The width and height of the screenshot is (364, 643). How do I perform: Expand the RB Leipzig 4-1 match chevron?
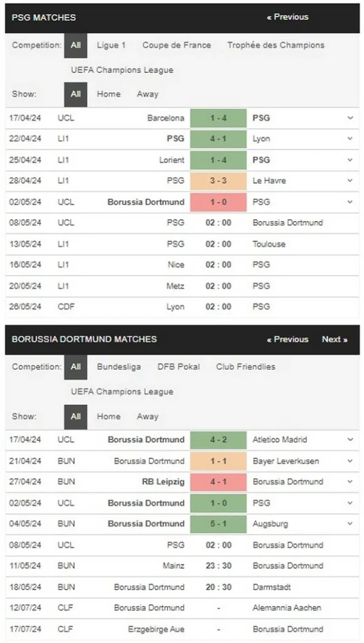coord(350,482)
